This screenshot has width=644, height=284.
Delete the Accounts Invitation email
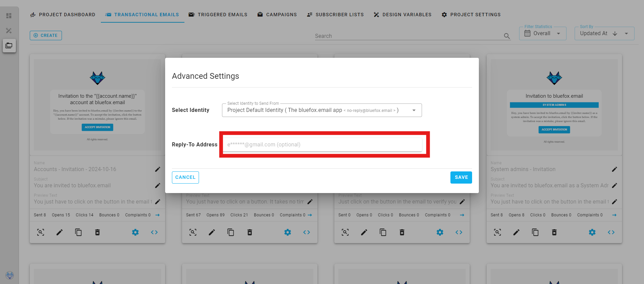[97, 232]
